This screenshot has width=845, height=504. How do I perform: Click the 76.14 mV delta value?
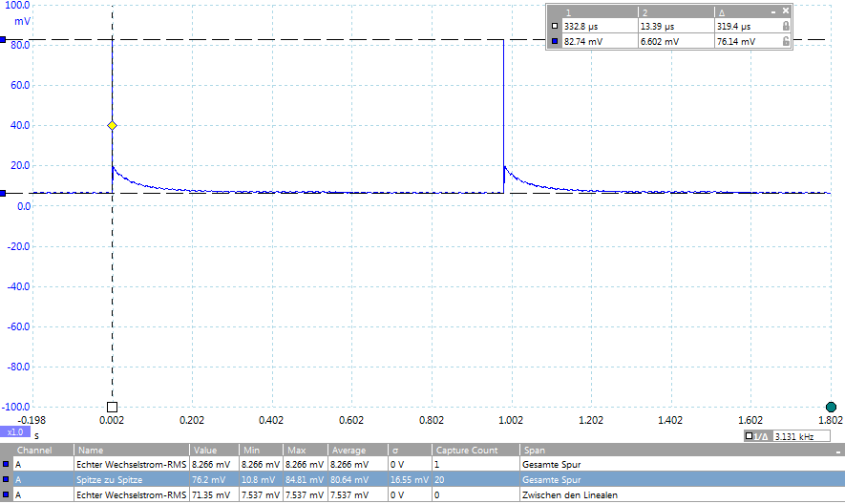click(735, 41)
